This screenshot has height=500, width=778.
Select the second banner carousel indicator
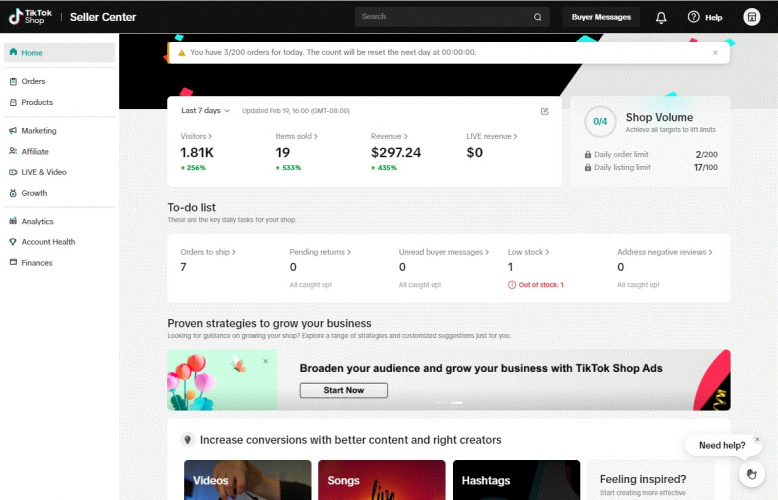click(x=457, y=402)
